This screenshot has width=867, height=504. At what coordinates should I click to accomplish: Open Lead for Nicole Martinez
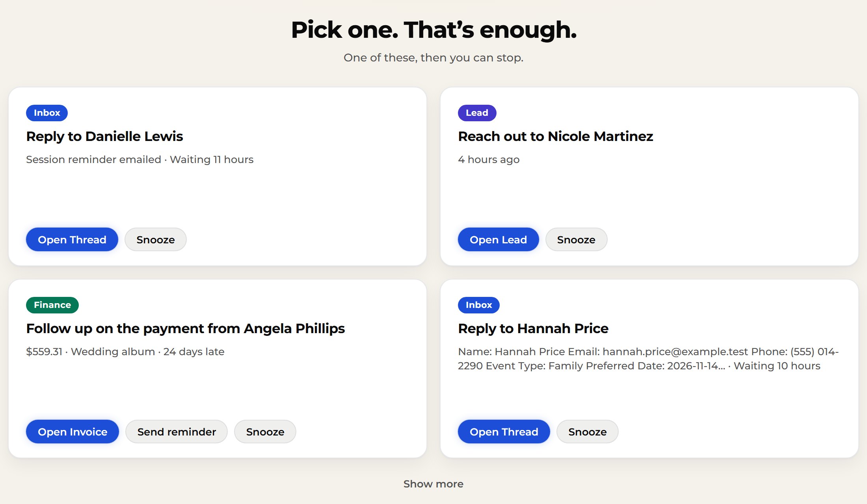(498, 239)
